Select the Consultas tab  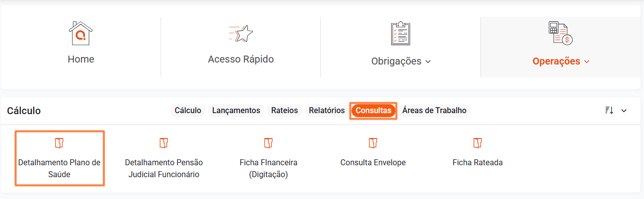coord(373,111)
